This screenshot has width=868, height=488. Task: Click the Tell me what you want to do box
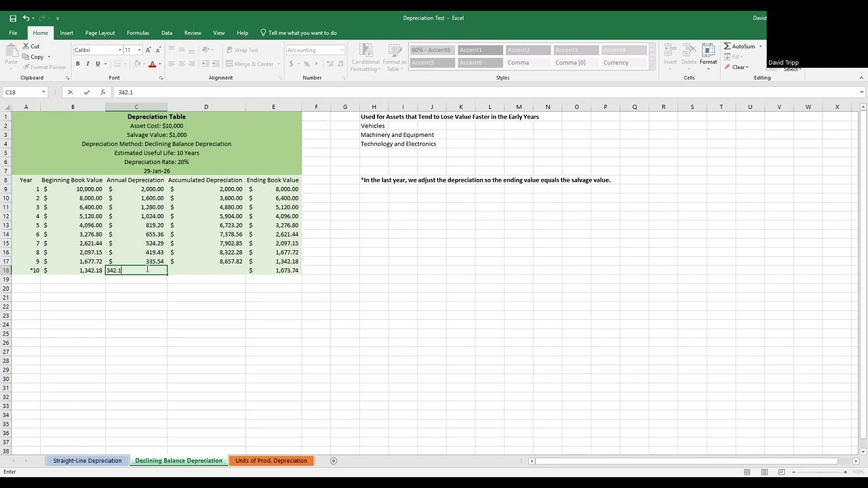coord(298,33)
